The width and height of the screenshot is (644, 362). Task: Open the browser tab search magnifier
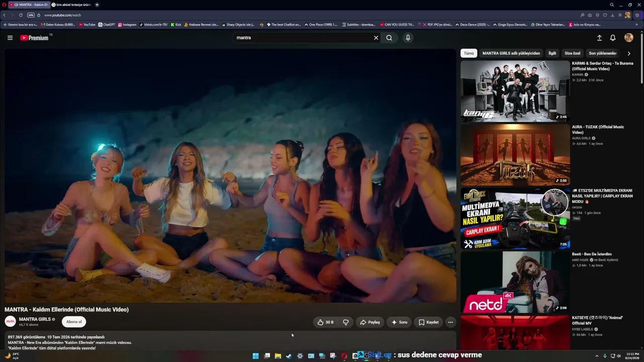tap(612, 5)
